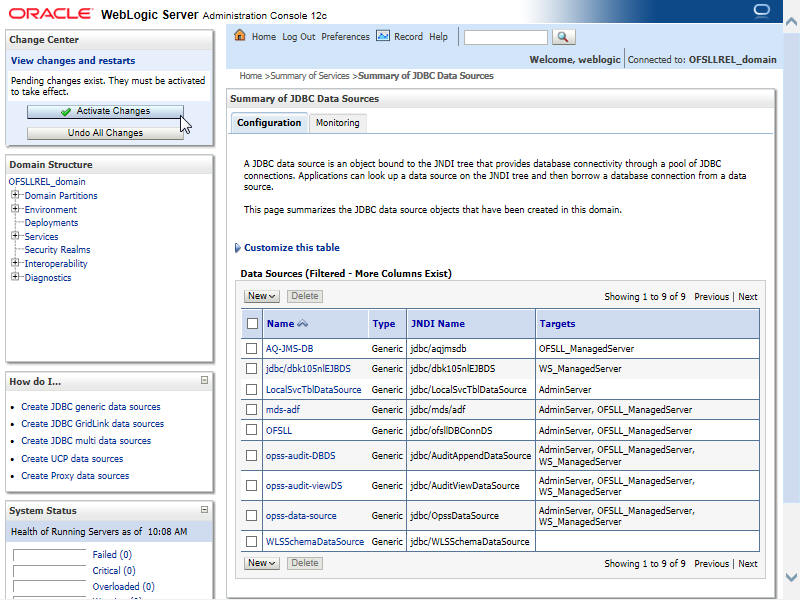Open Help in top menu

(438, 37)
